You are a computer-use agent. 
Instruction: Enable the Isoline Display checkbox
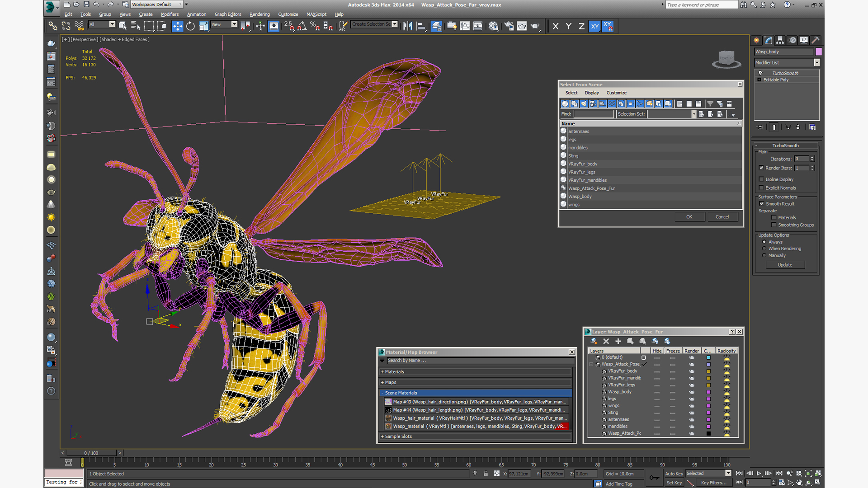pyautogui.click(x=761, y=179)
